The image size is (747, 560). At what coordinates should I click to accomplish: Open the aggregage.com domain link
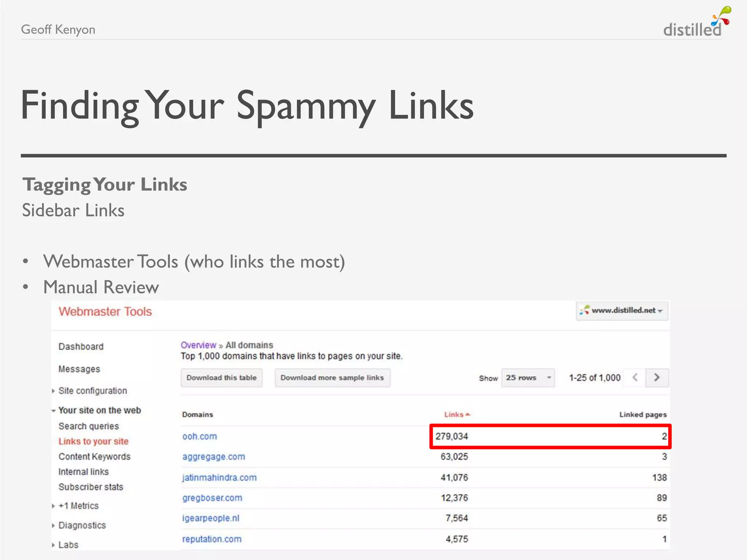point(214,457)
